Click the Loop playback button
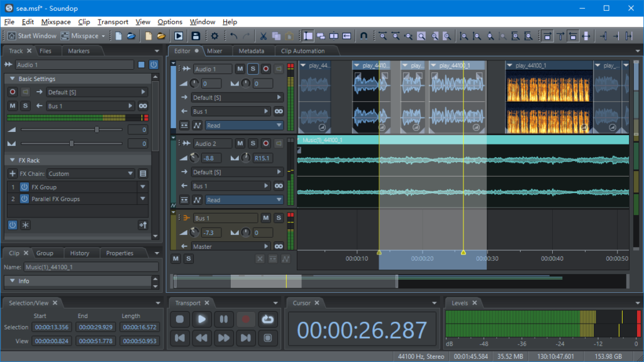The width and height of the screenshot is (644, 362). tap(268, 319)
